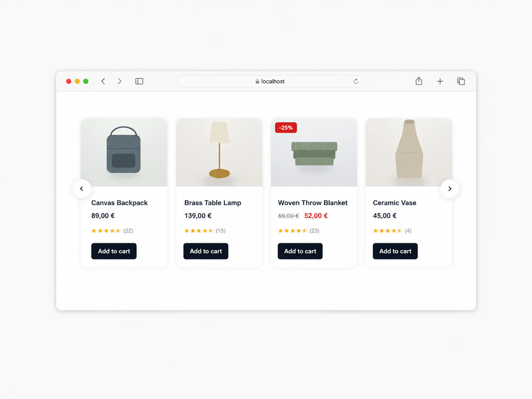Viewport: 532px width, 399px height.
Task: Click the Brass Table Lamp star rating
Action: point(199,231)
